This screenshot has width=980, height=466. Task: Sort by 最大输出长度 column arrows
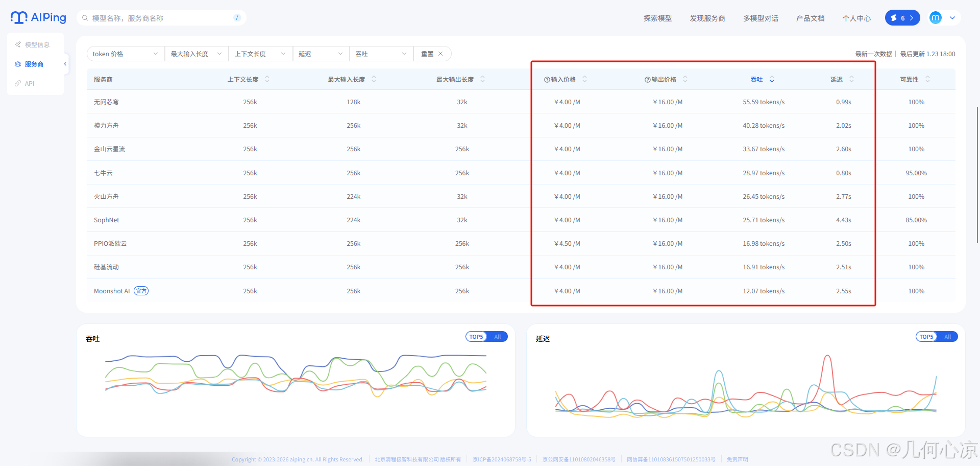click(482, 79)
